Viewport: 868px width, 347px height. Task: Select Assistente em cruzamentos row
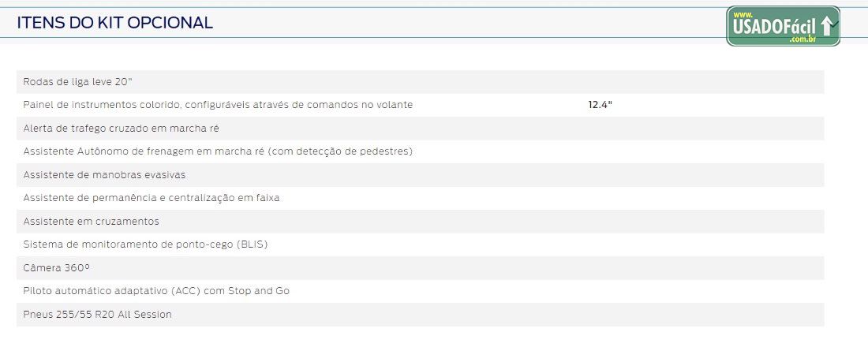(x=420, y=222)
